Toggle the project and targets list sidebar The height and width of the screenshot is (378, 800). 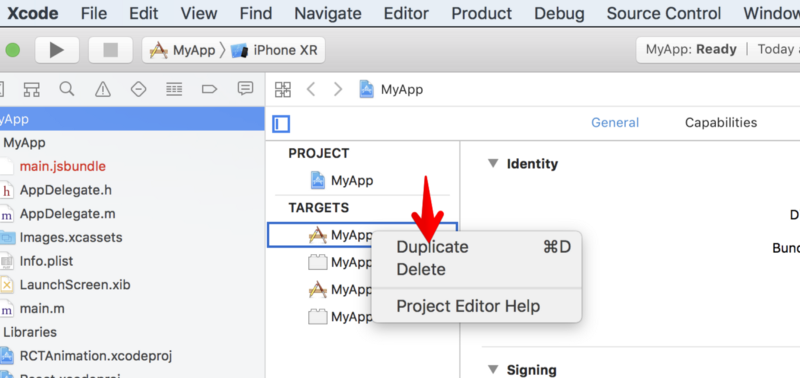point(281,123)
